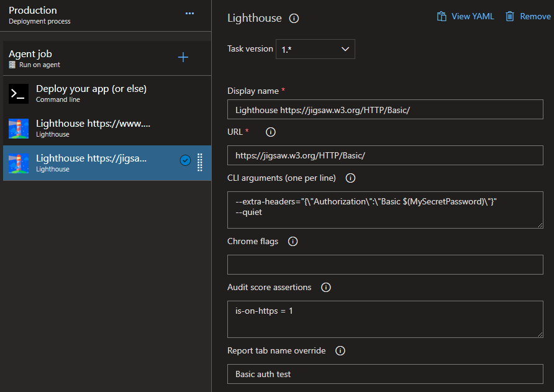The width and height of the screenshot is (554, 392).
Task: Show info for the URL field
Action: (x=271, y=132)
